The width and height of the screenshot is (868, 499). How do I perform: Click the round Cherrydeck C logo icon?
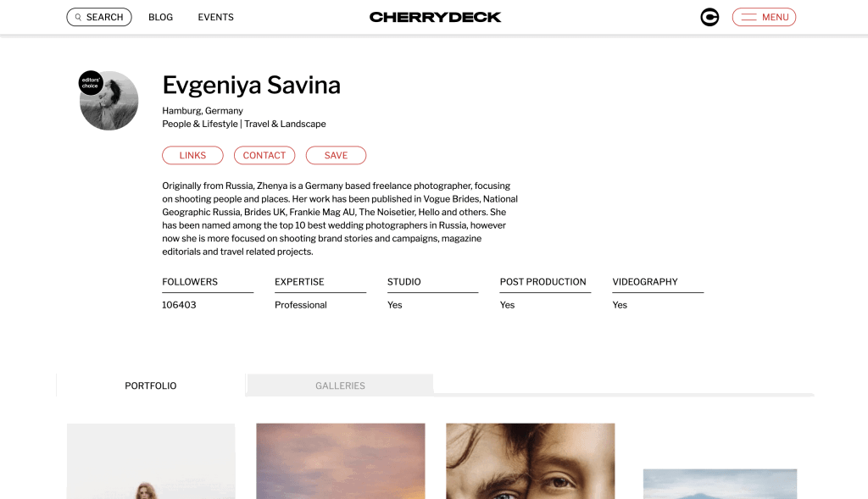click(709, 17)
